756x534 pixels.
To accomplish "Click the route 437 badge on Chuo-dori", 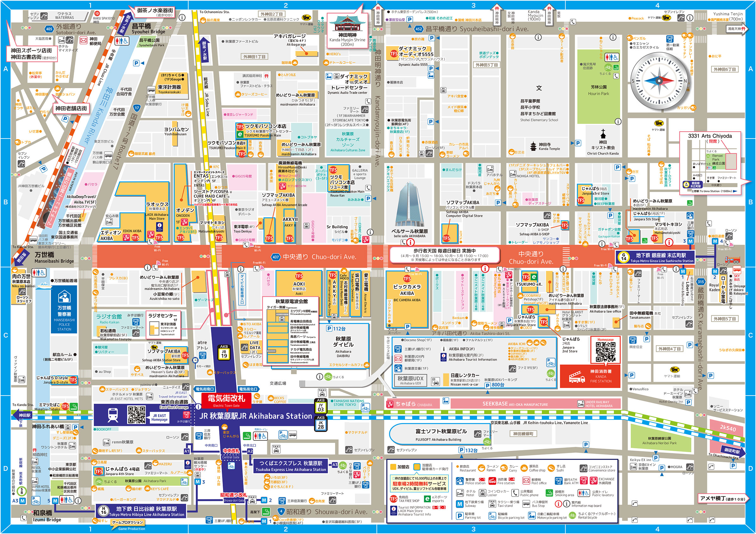I will click(276, 257).
